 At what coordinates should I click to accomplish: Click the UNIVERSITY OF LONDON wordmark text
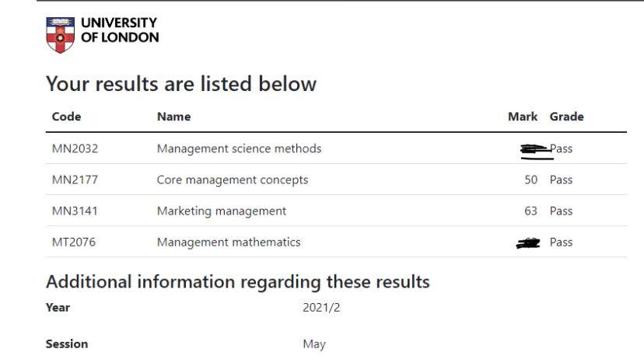coord(120,30)
